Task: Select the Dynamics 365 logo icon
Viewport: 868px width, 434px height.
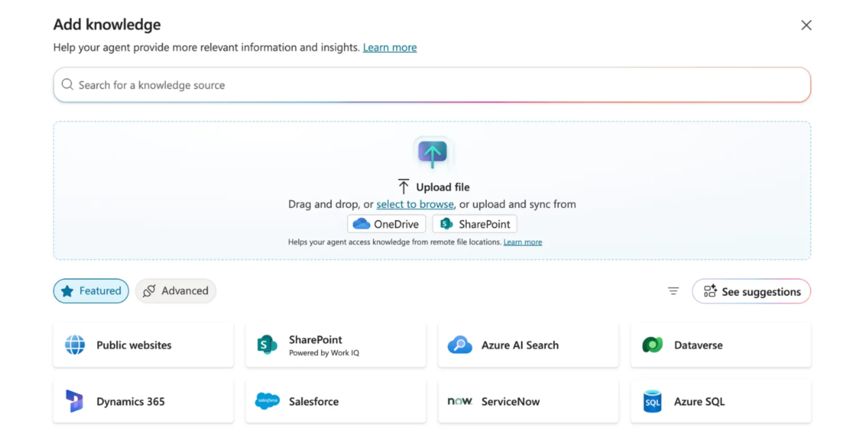Action: (x=74, y=401)
